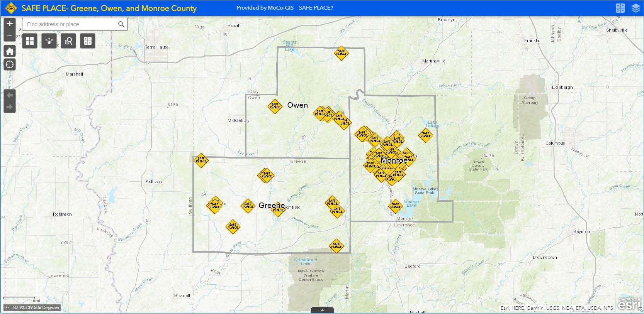
Task: Click the search magnifier button
Action: [x=121, y=24]
